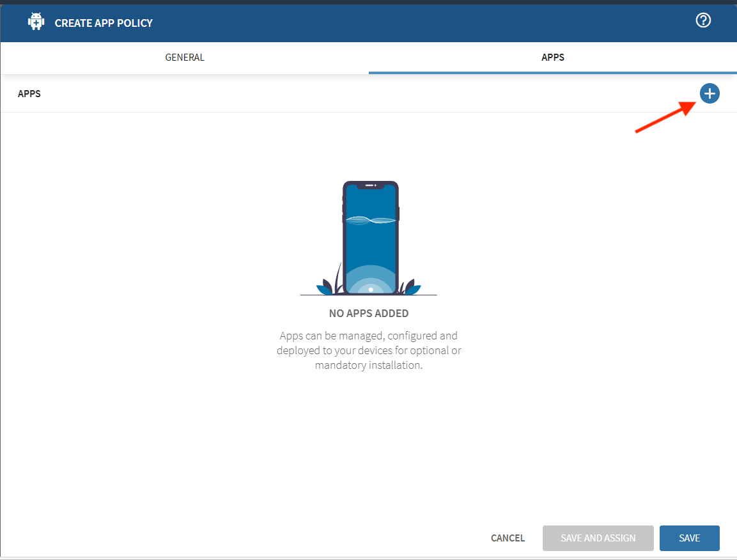Cancel the app policy creation

[508, 538]
